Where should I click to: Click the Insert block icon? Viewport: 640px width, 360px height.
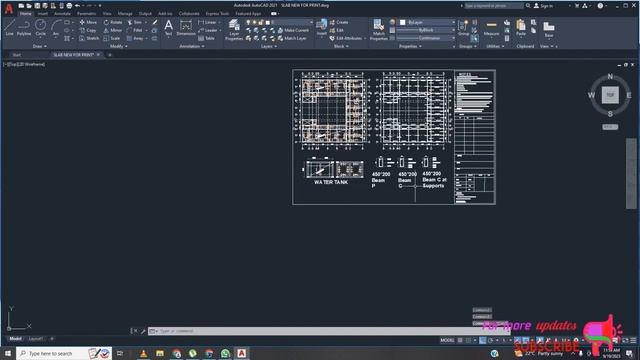(322, 27)
